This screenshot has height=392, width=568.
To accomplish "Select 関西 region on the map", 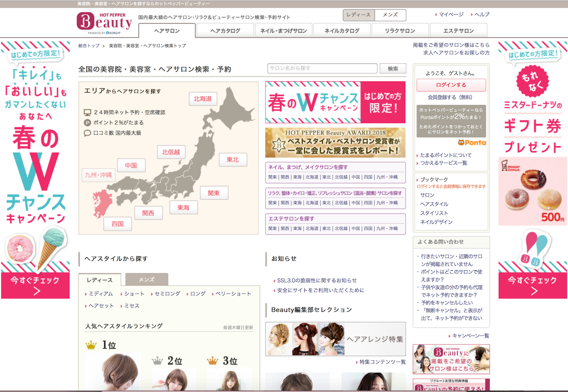I will [x=148, y=213].
